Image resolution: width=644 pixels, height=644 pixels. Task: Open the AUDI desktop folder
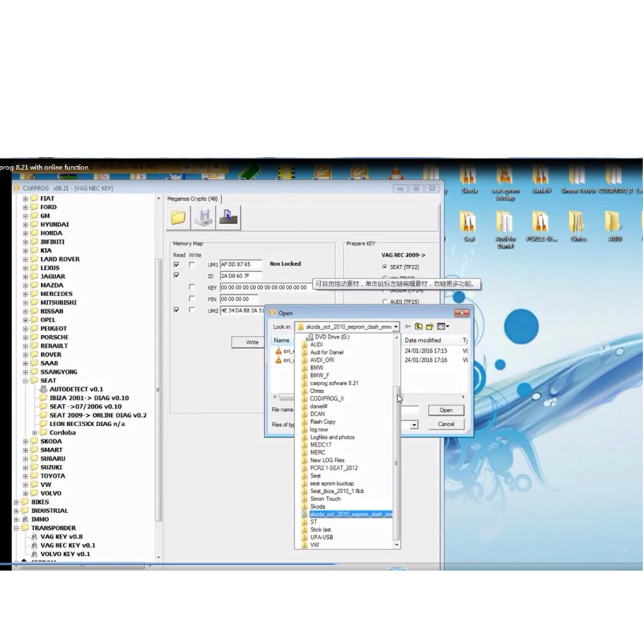click(x=615, y=227)
